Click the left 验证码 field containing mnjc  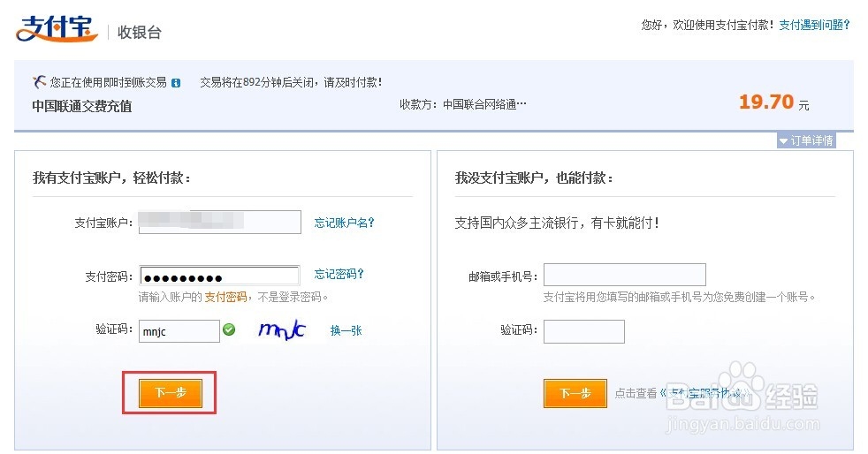[179, 331]
